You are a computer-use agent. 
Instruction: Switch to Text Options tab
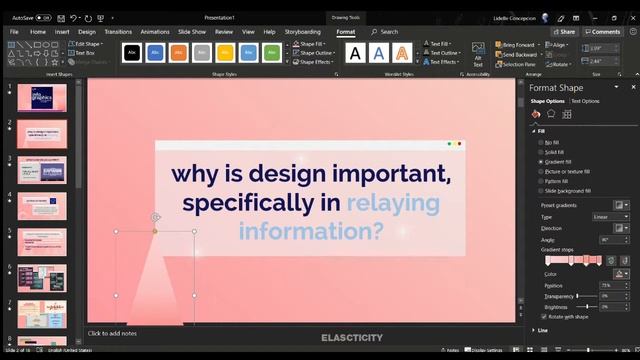pos(585,101)
